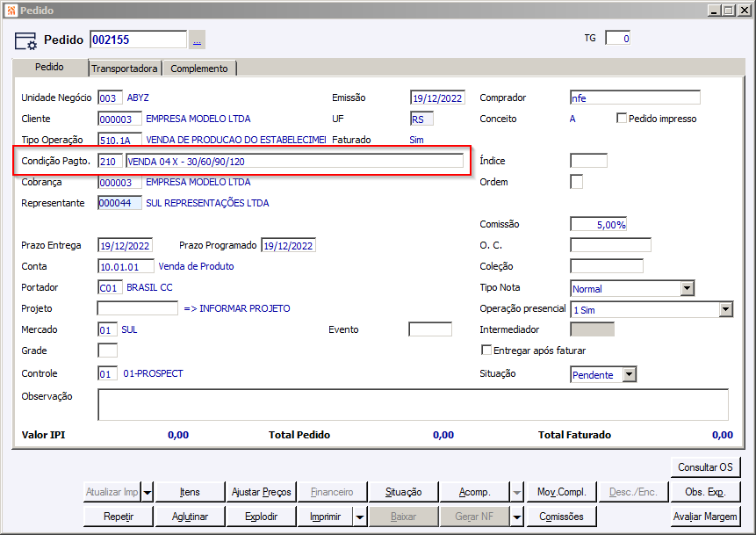Viewport: 756px width, 535px height.
Task: Click the Condição Pagto. code 210 field
Action: [110, 161]
